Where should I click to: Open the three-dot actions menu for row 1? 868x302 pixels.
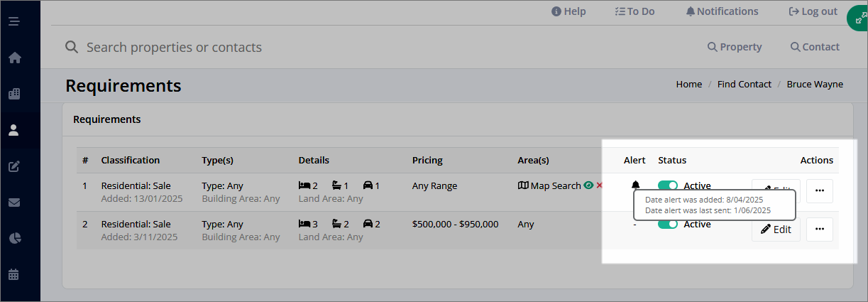pos(820,191)
